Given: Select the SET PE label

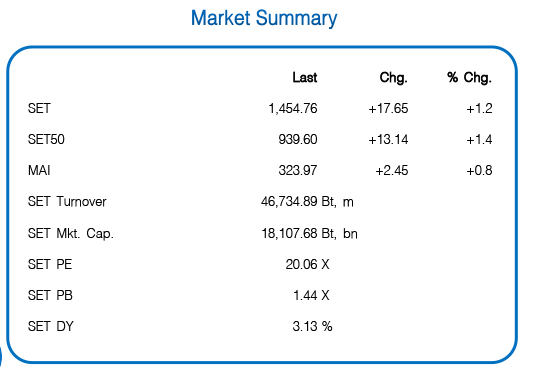Looking at the screenshot, I should [50, 264].
